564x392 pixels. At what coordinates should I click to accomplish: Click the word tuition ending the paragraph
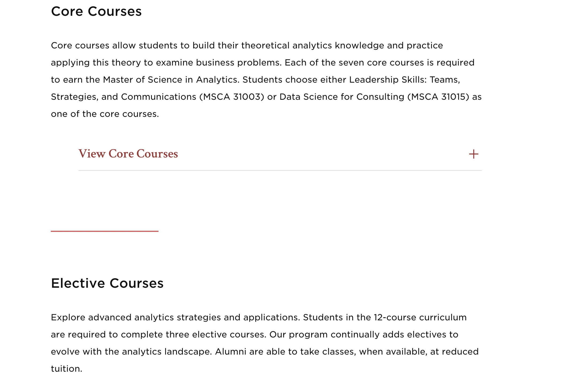(x=65, y=369)
